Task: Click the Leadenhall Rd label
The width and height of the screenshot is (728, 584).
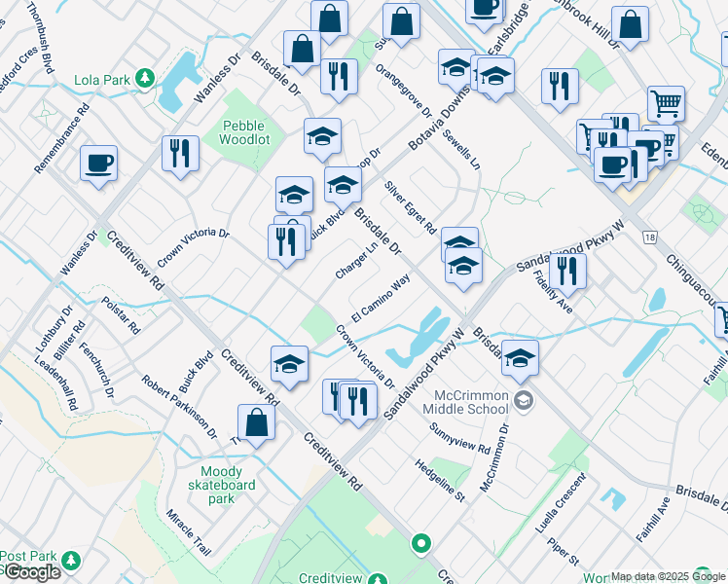Action: tap(55, 383)
